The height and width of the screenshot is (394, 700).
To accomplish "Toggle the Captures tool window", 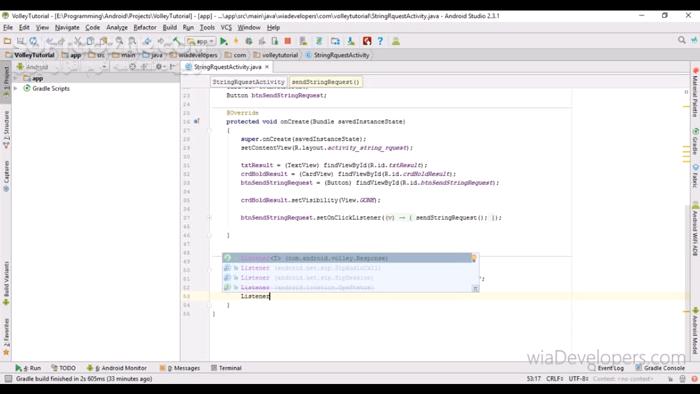I will [6, 176].
